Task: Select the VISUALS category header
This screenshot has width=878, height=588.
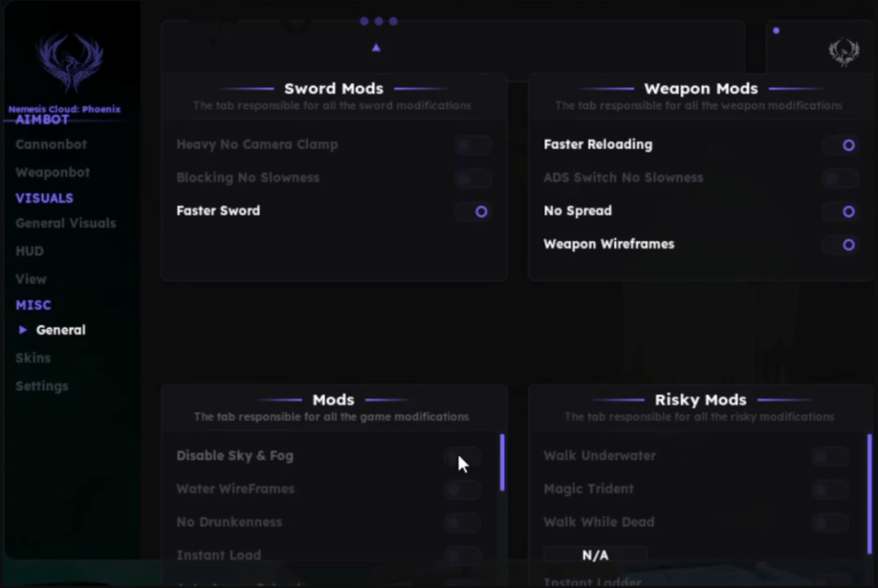Action: [x=44, y=197]
